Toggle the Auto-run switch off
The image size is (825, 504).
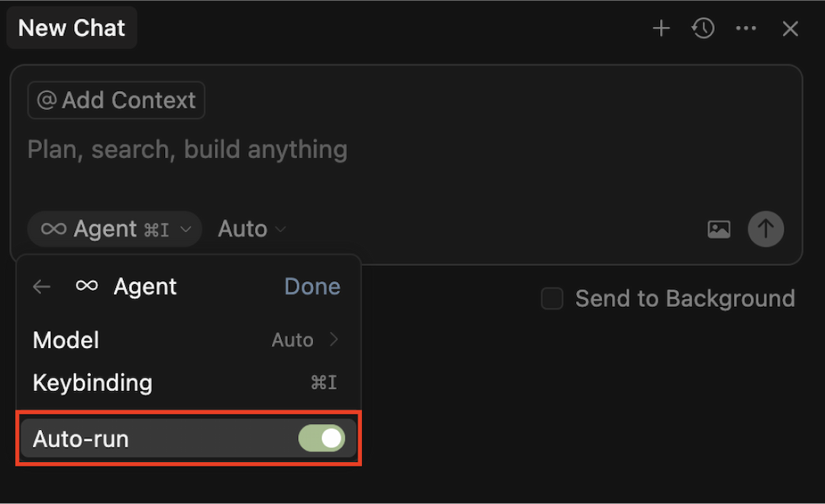pyautogui.click(x=322, y=439)
